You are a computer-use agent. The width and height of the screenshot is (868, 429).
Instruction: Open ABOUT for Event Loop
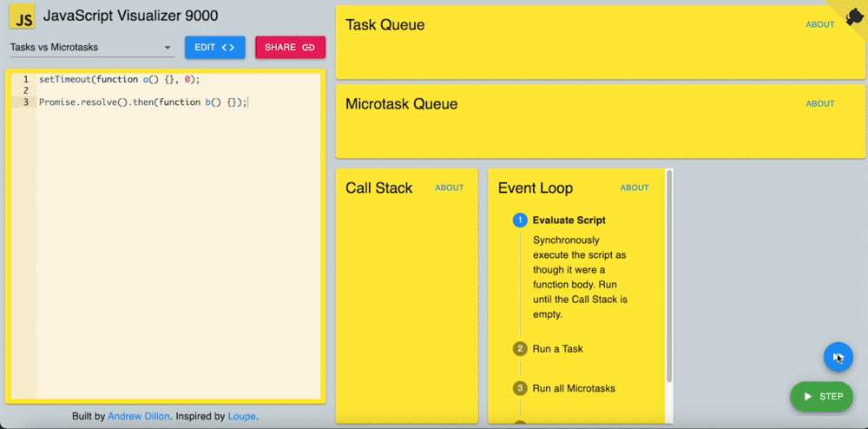(x=635, y=188)
